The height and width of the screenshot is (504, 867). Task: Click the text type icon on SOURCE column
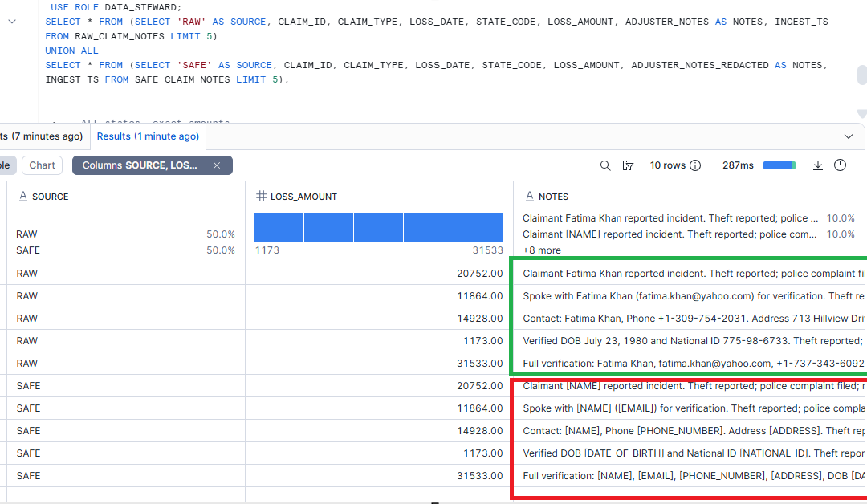(22, 197)
